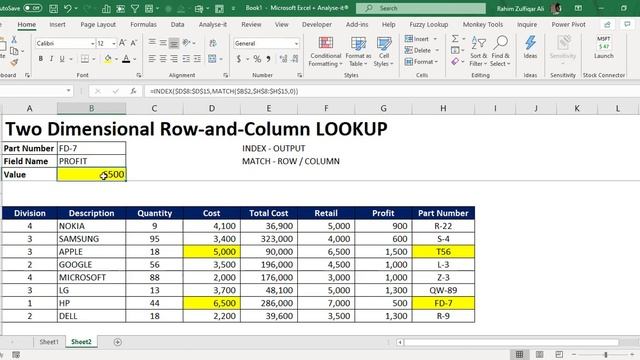Open the Comments pane icon
The width and height of the screenshot is (640, 360).
pyautogui.click(x=627, y=24)
